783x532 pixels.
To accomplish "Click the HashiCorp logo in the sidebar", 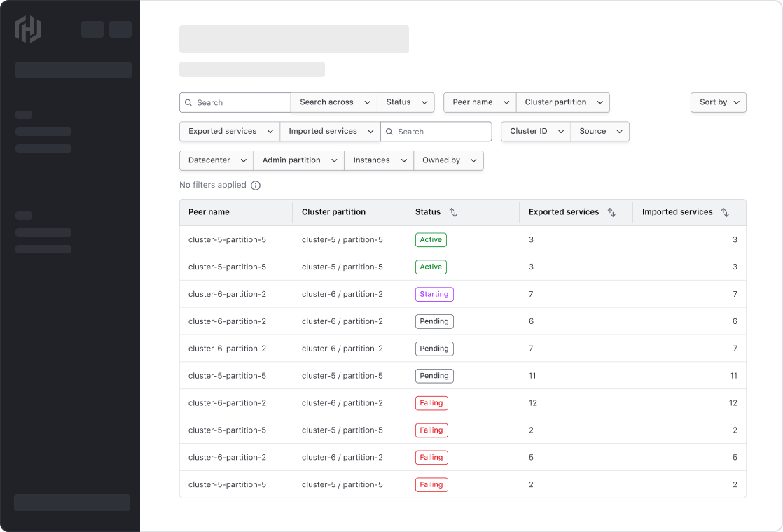I will [27, 29].
